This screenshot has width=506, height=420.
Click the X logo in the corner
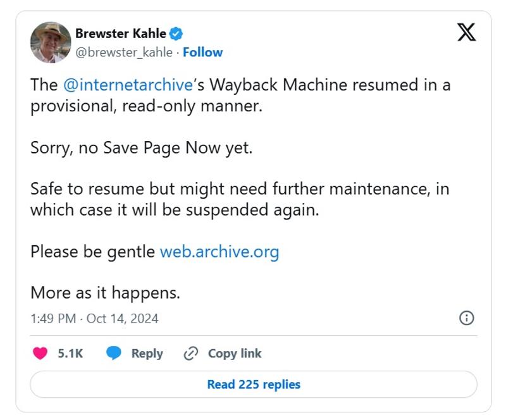[466, 32]
